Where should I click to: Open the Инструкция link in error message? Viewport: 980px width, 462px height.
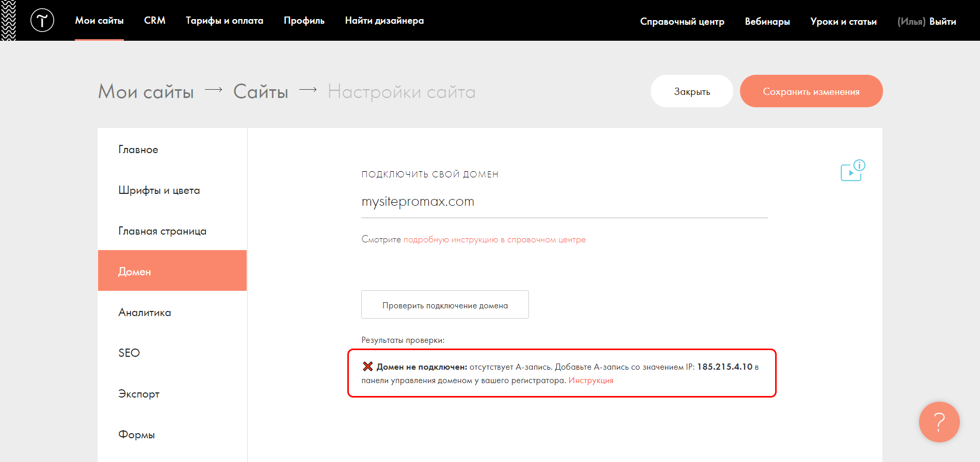[x=591, y=381]
